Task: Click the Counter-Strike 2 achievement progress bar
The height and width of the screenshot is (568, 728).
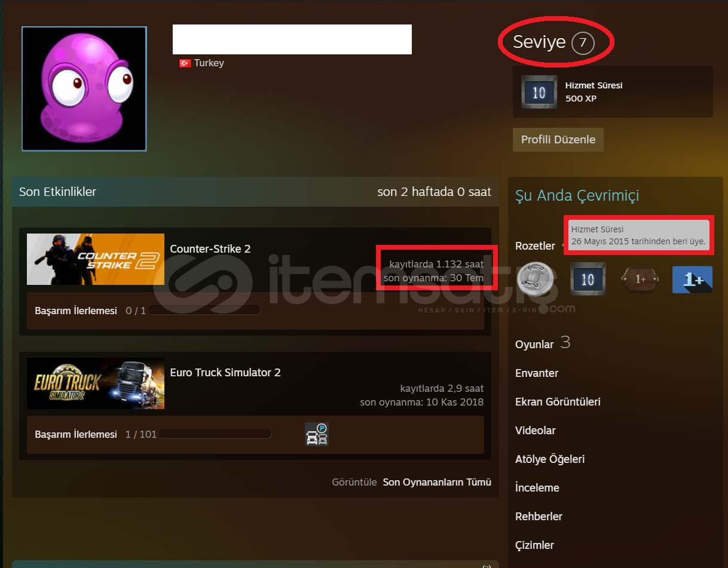Action: coord(205,311)
